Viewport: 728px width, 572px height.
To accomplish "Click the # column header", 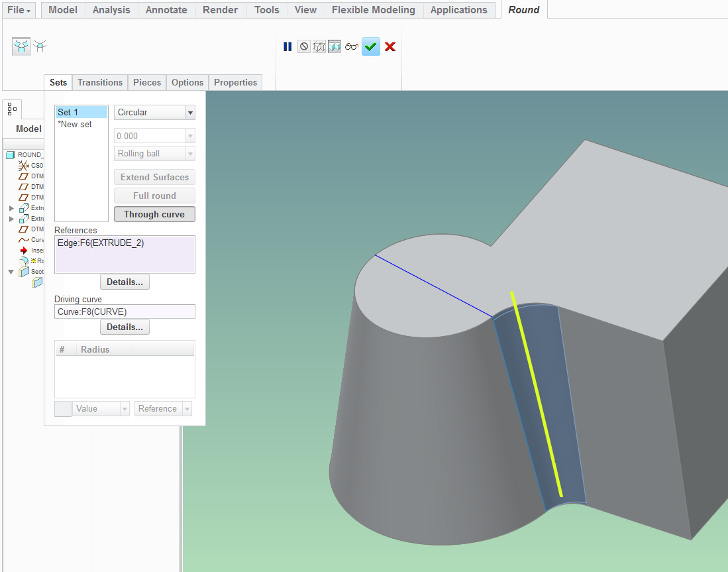I will 66,349.
